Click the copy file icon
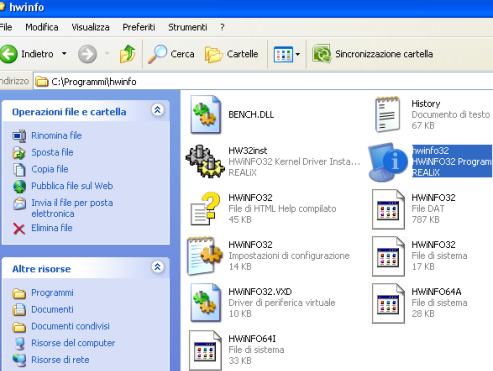Screen dimensions: 493x371 coord(19,169)
